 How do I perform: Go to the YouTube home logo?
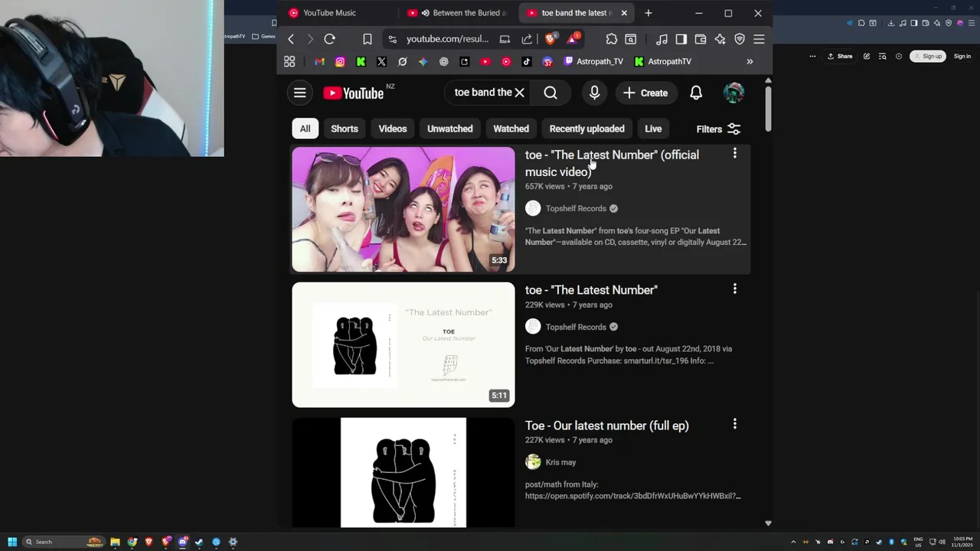coord(353,93)
